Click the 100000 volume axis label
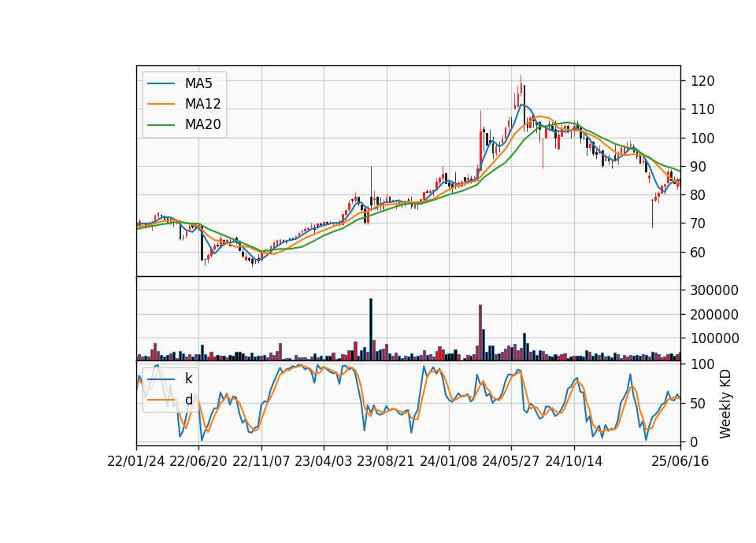This screenshot has width=756, height=543. (x=714, y=338)
